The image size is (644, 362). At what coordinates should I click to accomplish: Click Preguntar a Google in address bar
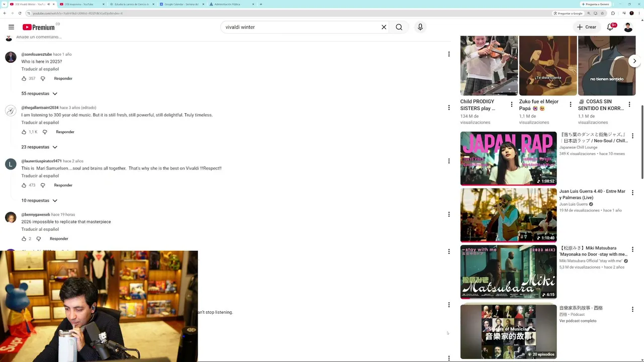point(568,13)
